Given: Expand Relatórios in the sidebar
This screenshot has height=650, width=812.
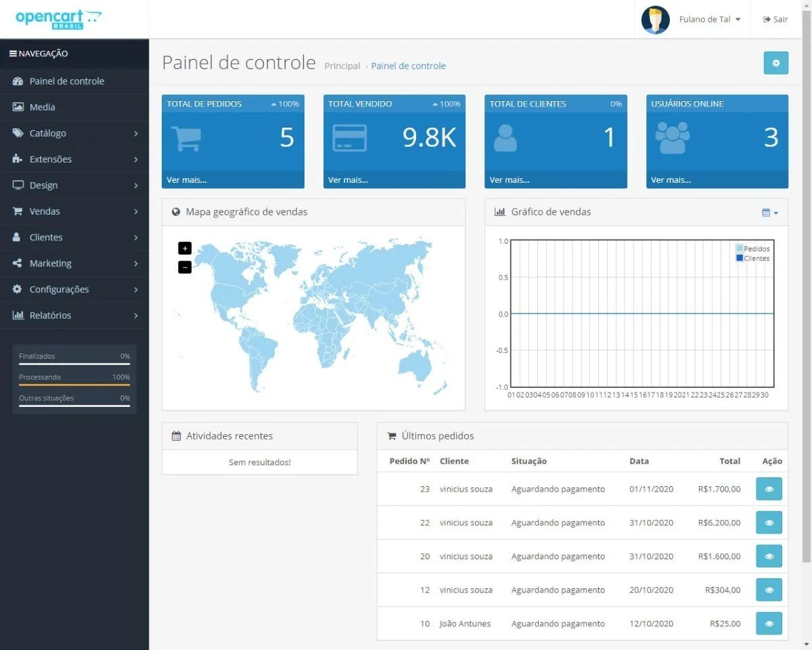Looking at the screenshot, I should point(74,316).
